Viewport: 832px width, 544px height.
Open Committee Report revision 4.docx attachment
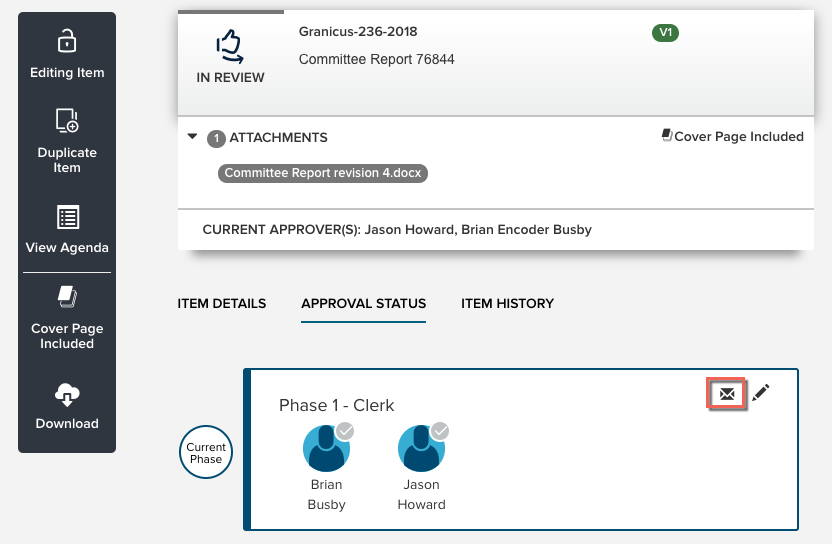pos(323,173)
